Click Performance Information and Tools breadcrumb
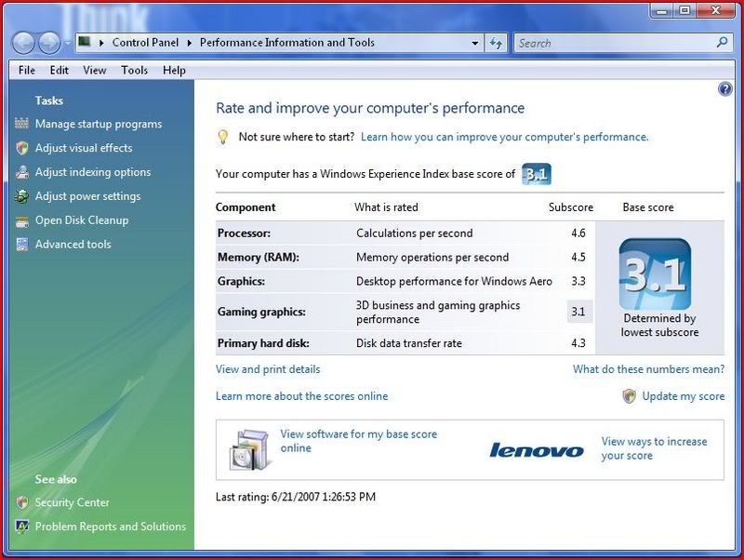 click(287, 43)
